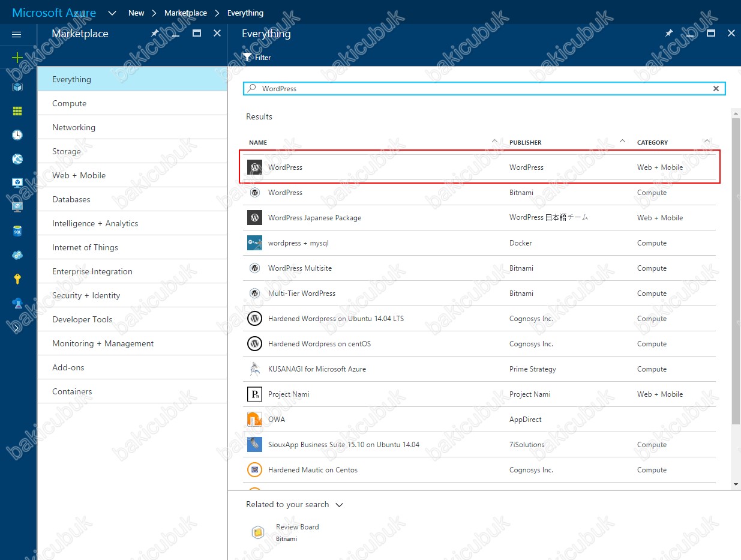
Task: Go to Marketplace in the breadcrumb
Action: tap(185, 13)
